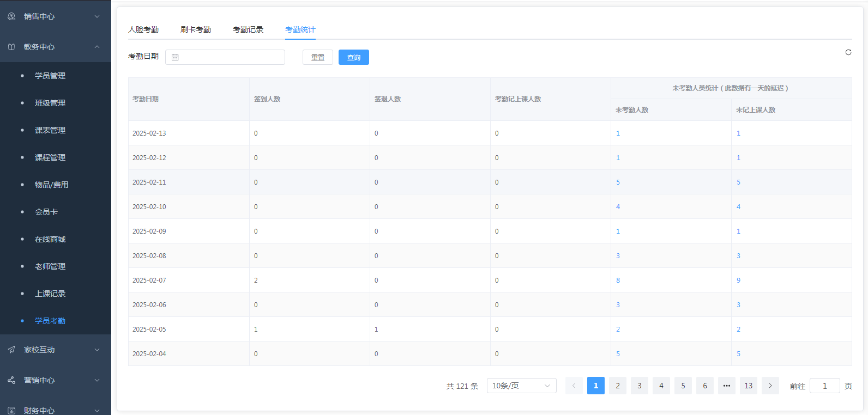The height and width of the screenshot is (415, 868).
Task: Select the 考勤统计 tab
Action: (x=300, y=29)
